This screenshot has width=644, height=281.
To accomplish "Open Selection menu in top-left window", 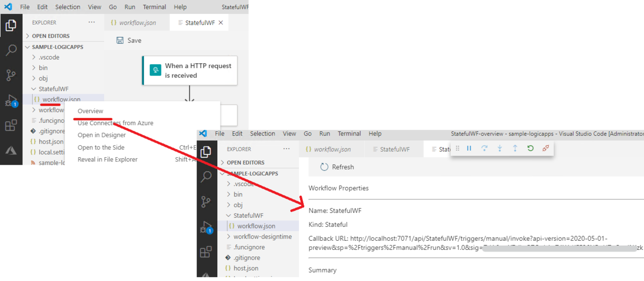I will pyautogui.click(x=68, y=7).
